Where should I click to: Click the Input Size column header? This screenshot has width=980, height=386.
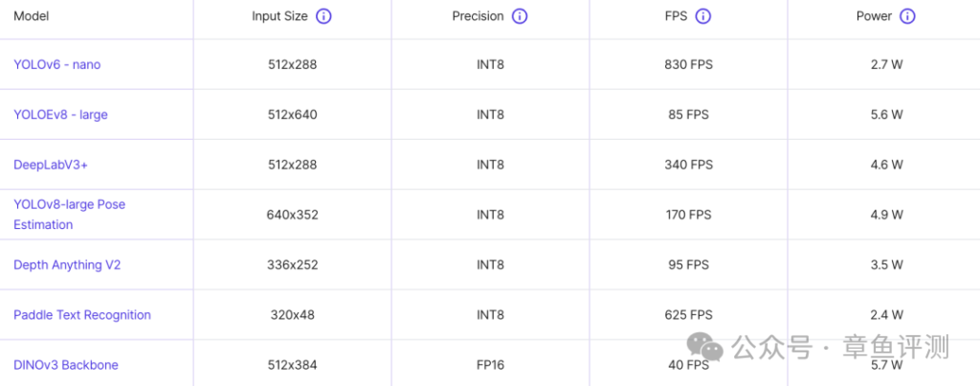280,16
